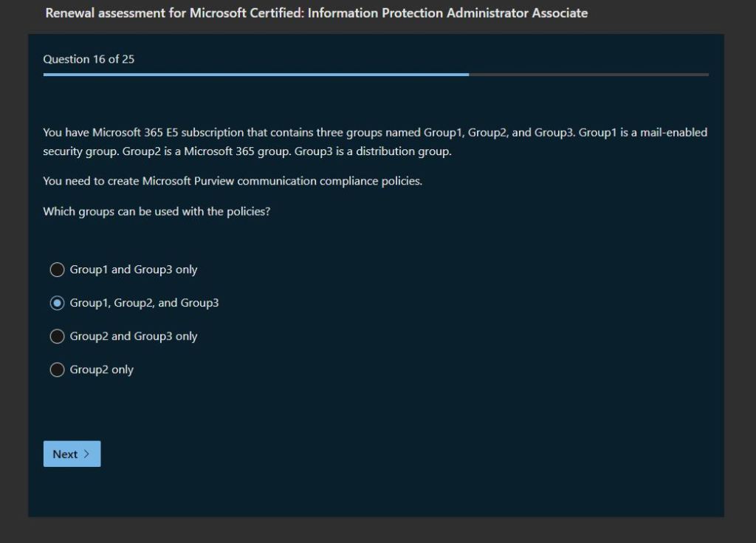Click the chevron arrow on the Next button
Image resolution: width=756 pixels, height=543 pixels.
pyautogui.click(x=86, y=454)
